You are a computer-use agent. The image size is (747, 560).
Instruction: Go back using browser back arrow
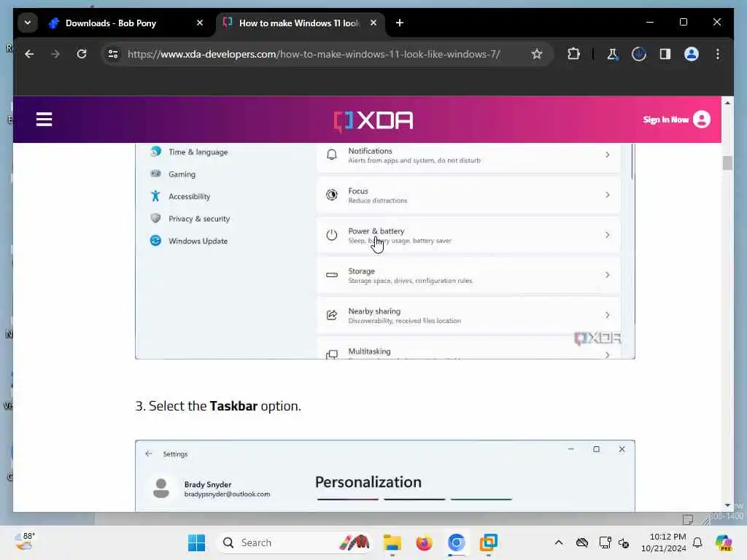point(29,54)
